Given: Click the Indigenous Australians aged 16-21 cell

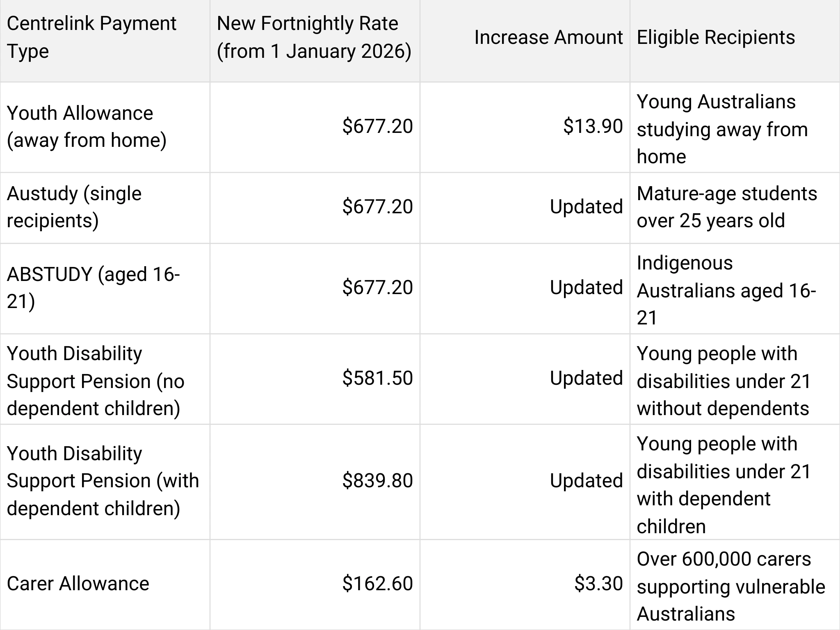Looking at the screenshot, I should 726,290.
